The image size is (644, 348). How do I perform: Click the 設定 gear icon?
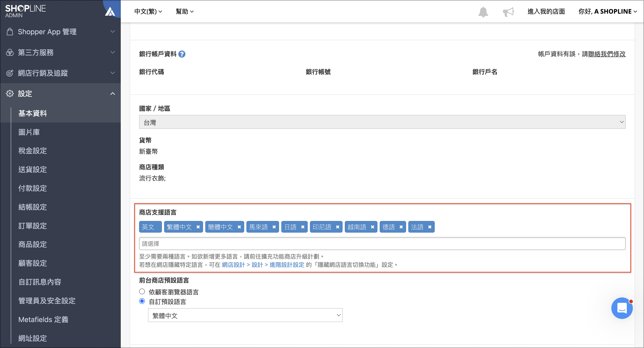[10, 93]
